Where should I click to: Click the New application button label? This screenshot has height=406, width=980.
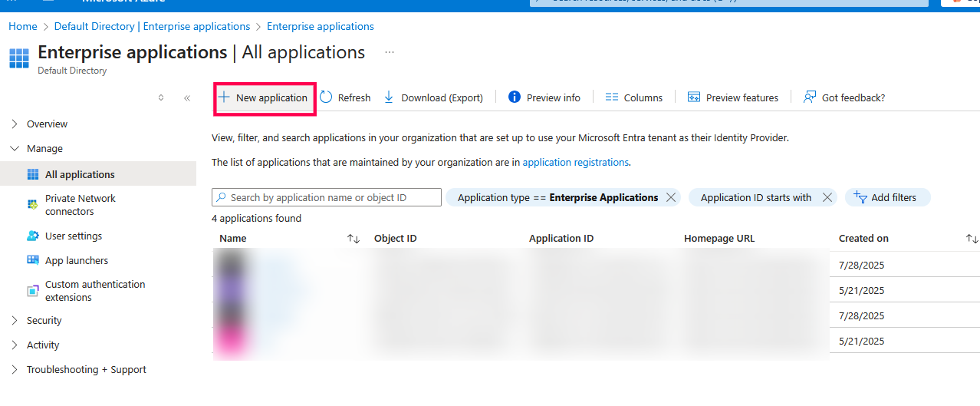(x=271, y=97)
